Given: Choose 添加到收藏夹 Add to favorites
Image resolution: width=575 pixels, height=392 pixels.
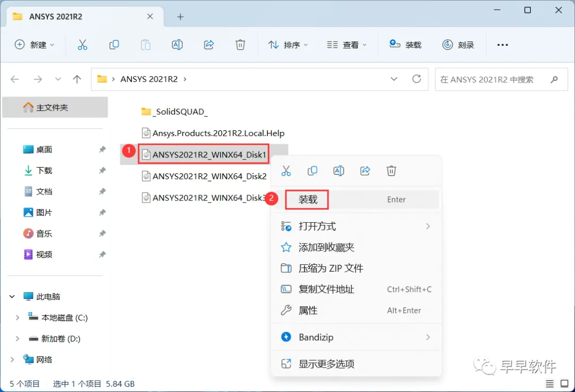Looking at the screenshot, I should tap(356, 247).
